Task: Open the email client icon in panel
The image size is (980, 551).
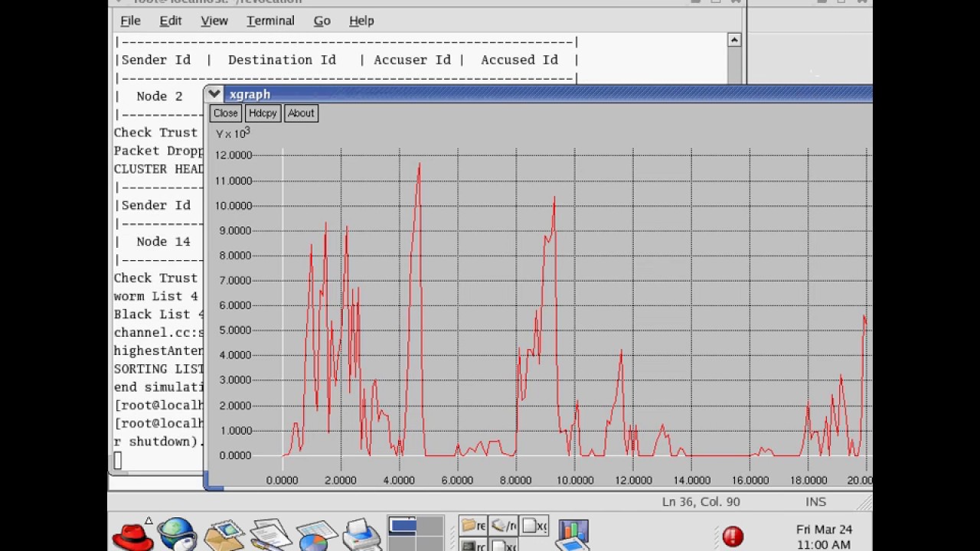Action: 223,535
